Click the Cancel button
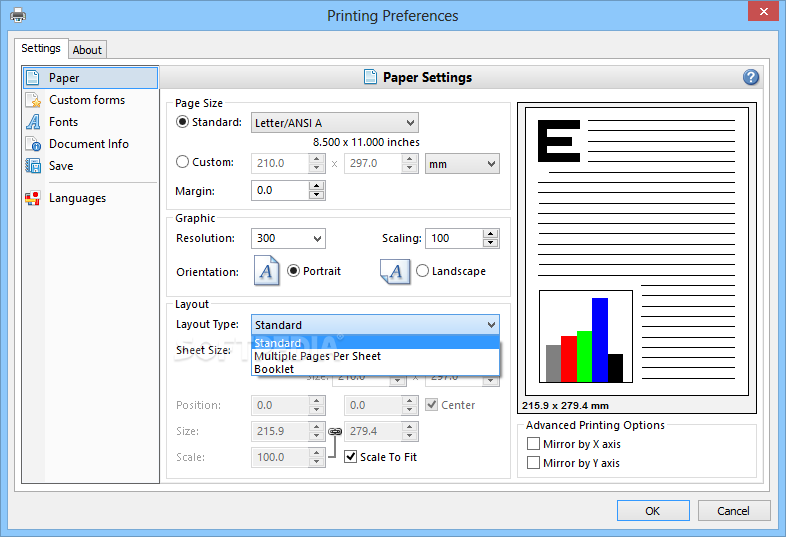This screenshot has height=537, width=786. [x=734, y=510]
